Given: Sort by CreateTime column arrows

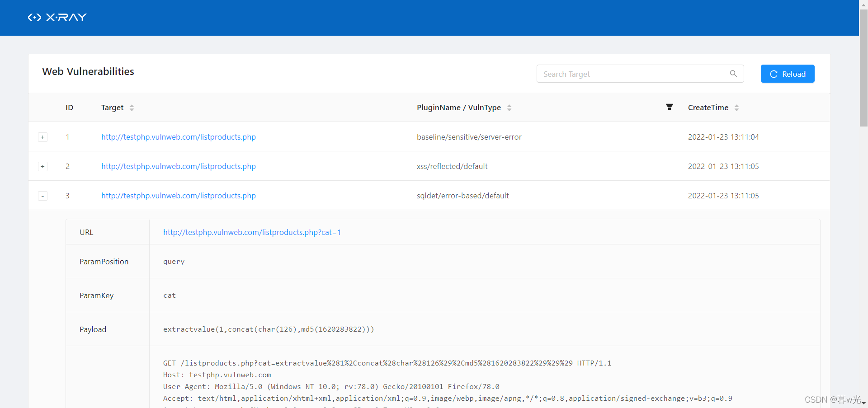Looking at the screenshot, I should pos(736,108).
